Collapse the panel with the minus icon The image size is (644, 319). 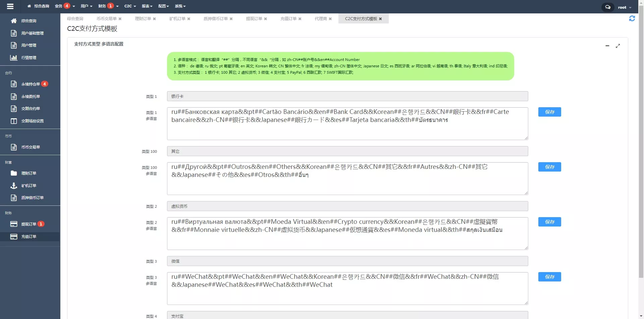tap(607, 46)
